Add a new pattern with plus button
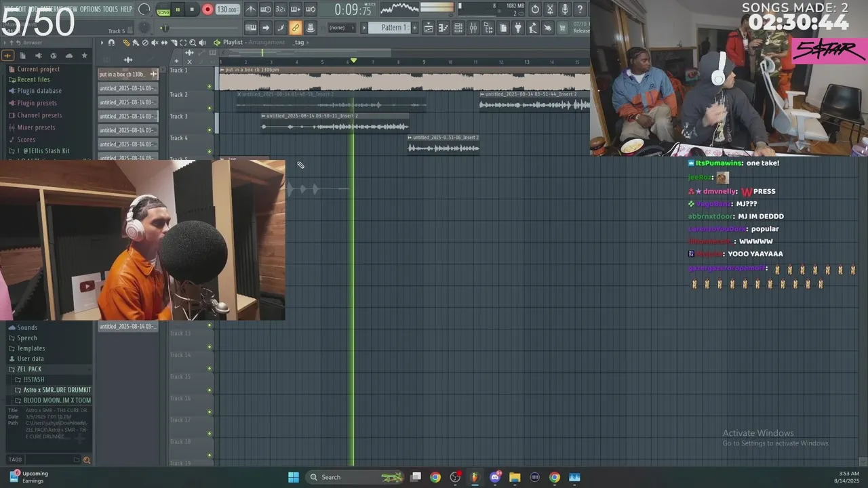Screen dimensions: 868x488 (x=415, y=28)
